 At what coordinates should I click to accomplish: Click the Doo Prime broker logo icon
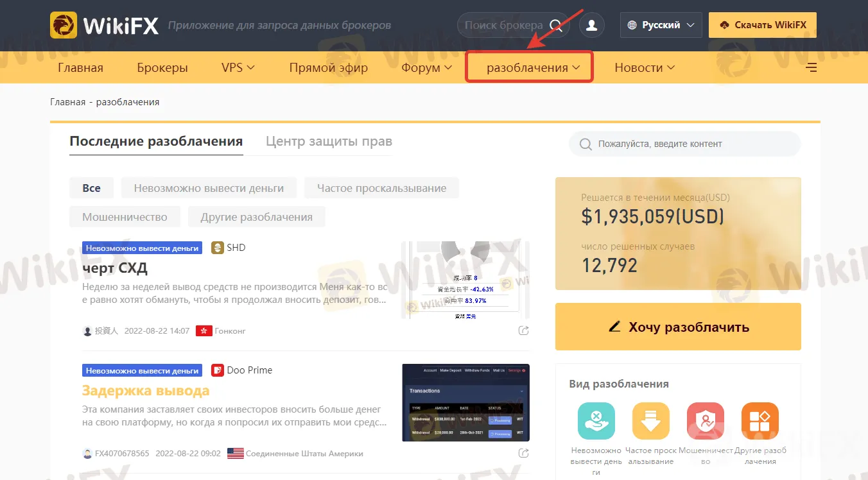click(217, 370)
